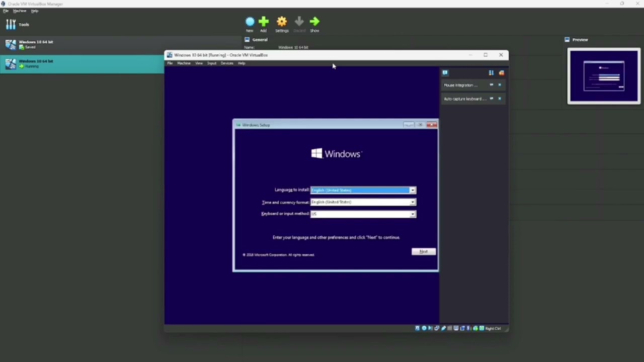Minimize the running VM window
Viewport: 644px width, 362px height.
pos(470,55)
